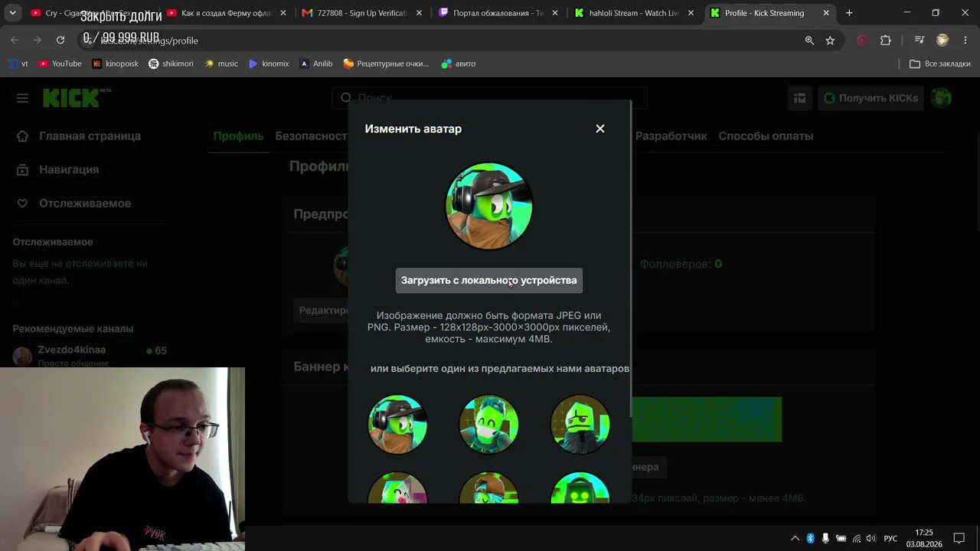Open the Chrome three-dot menu
This screenshot has width=980, height=551.
pos(965,41)
